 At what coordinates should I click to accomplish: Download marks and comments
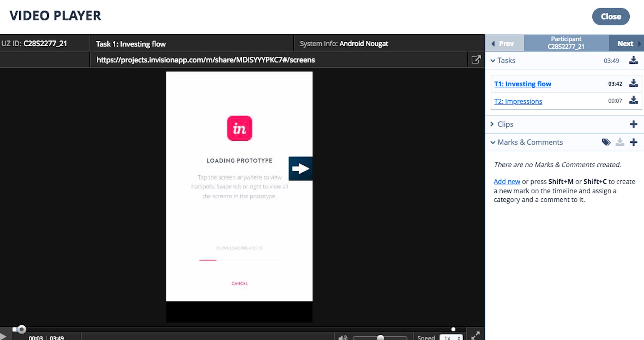point(620,142)
